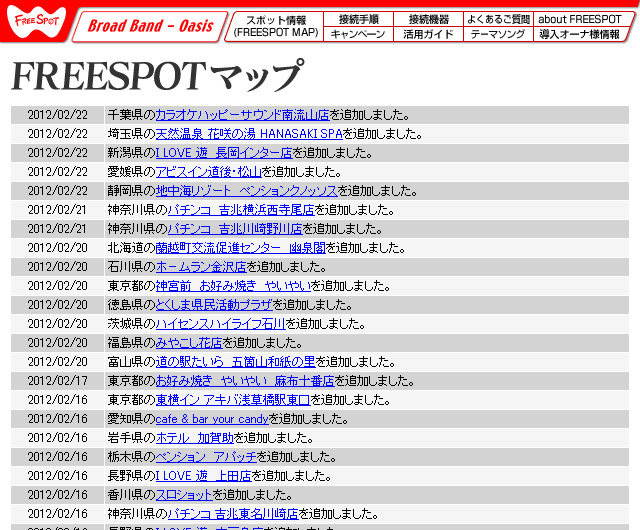Open about FREESPOT menu item

coord(582,19)
